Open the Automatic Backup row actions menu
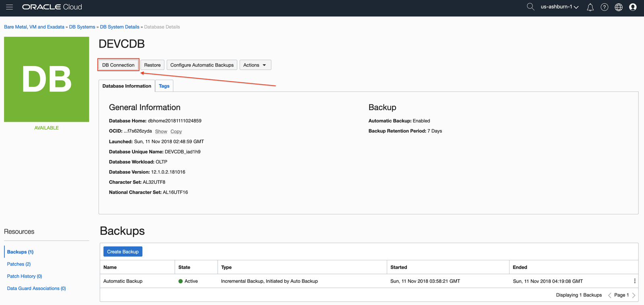This screenshot has width=644, height=305. click(x=634, y=281)
